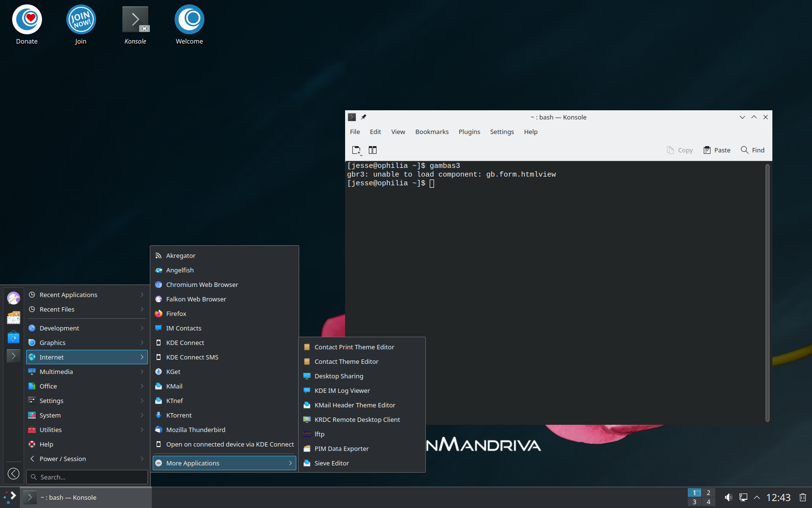
Task: Expand the Recent Applications submenu
Action: pyautogui.click(x=87, y=295)
